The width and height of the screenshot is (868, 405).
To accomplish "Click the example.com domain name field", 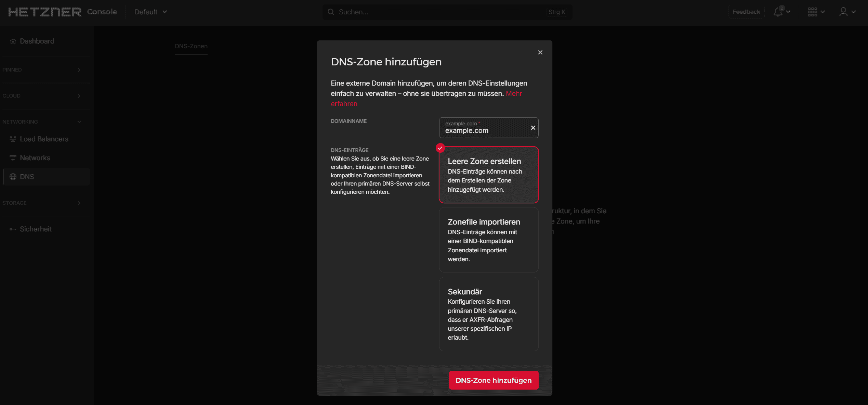I will point(484,130).
